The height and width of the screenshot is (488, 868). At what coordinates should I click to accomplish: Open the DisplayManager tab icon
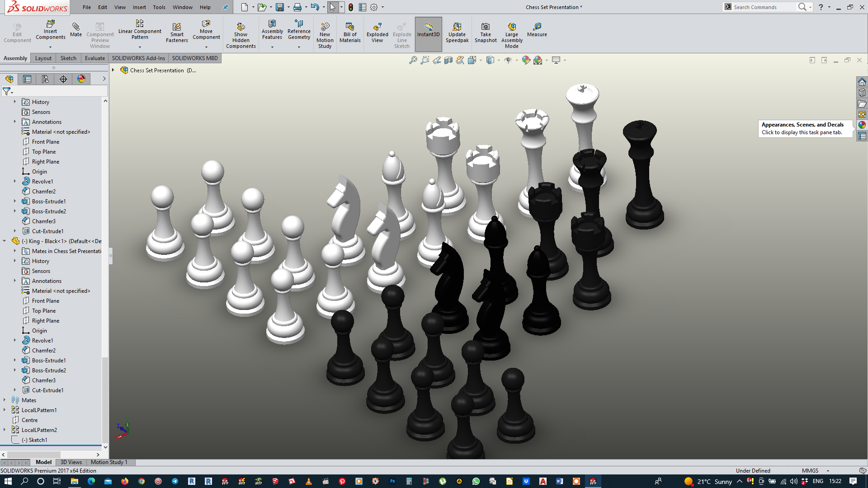coord(81,79)
